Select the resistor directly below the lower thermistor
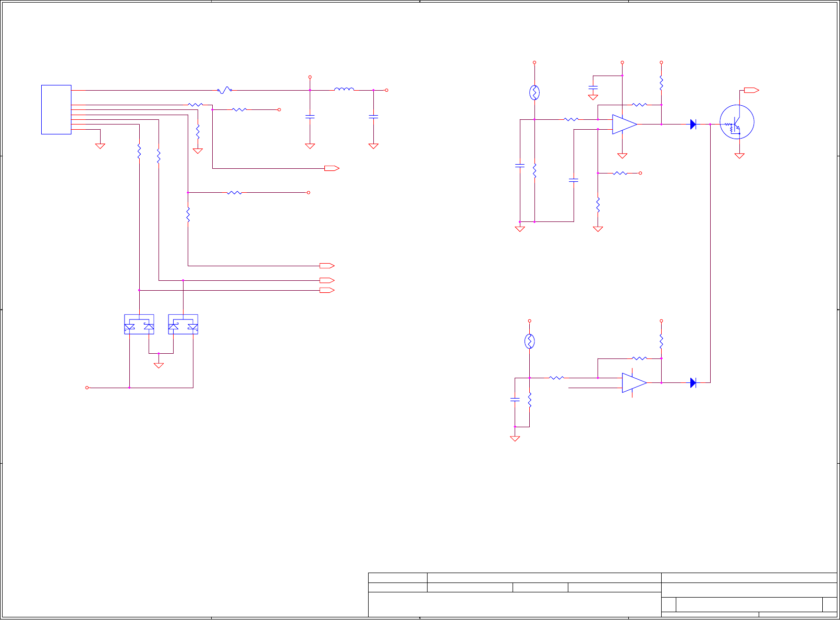Screen dimensions: 840x620 pos(529,400)
